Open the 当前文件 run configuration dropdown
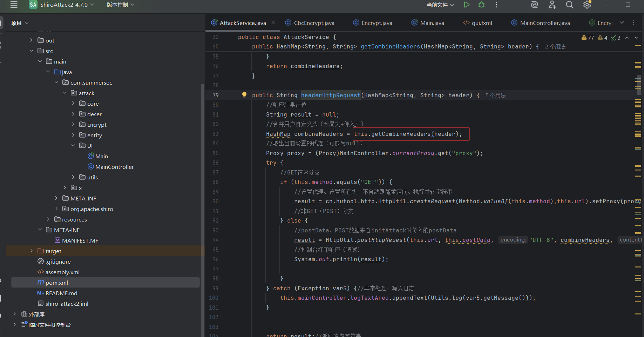This screenshot has width=644, height=337. tap(440, 5)
